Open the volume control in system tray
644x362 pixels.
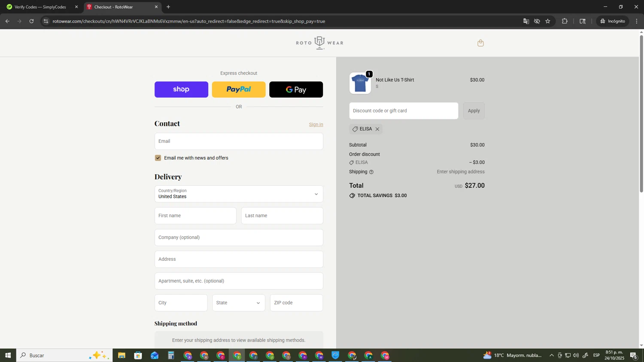(576, 356)
